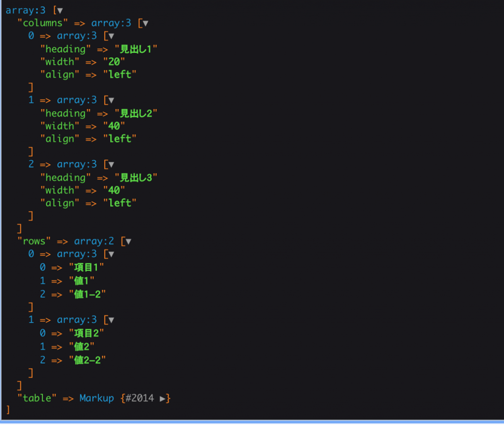Expand the Markup object arrow
This screenshot has height=426, width=504.
pyautogui.click(x=163, y=398)
